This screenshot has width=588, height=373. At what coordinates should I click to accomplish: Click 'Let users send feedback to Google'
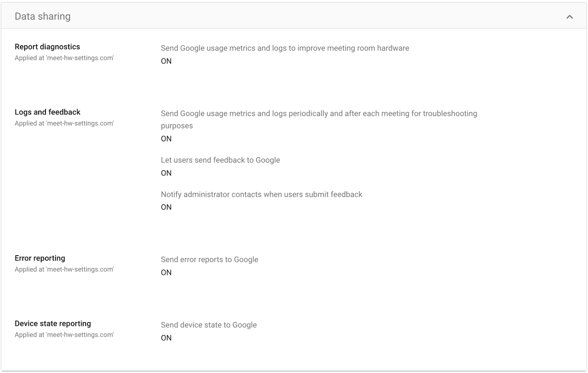tap(220, 160)
